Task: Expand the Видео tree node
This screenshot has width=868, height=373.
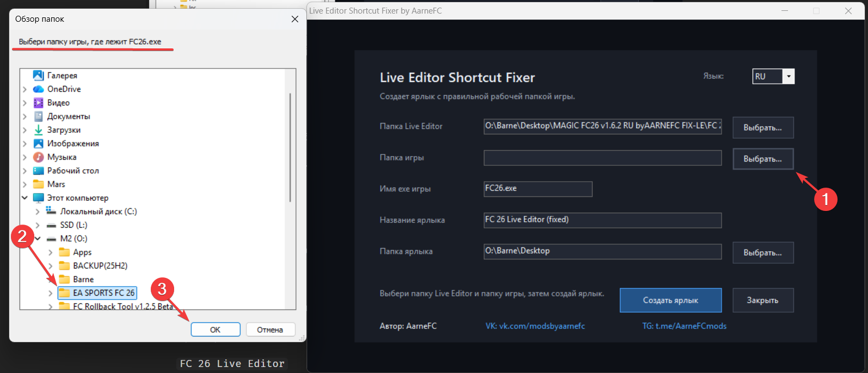Action: [x=24, y=102]
